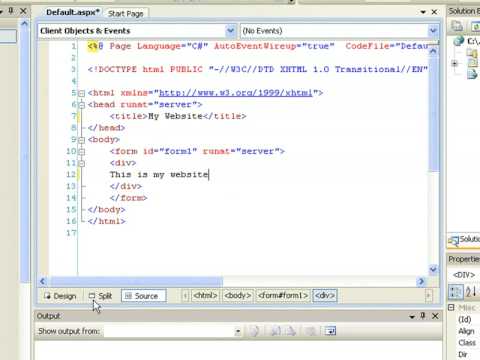
Task: Switch to the Default.aspx tab
Action: point(73,13)
